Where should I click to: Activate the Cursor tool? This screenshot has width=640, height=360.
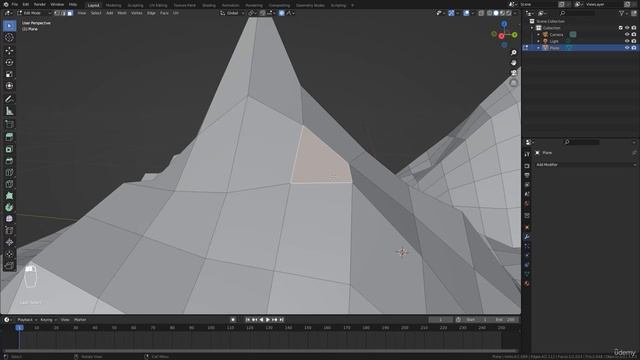(x=9, y=38)
